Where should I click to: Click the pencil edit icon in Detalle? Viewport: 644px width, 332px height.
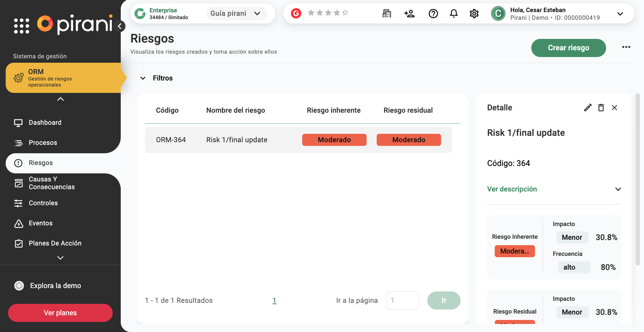pyautogui.click(x=588, y=108)
